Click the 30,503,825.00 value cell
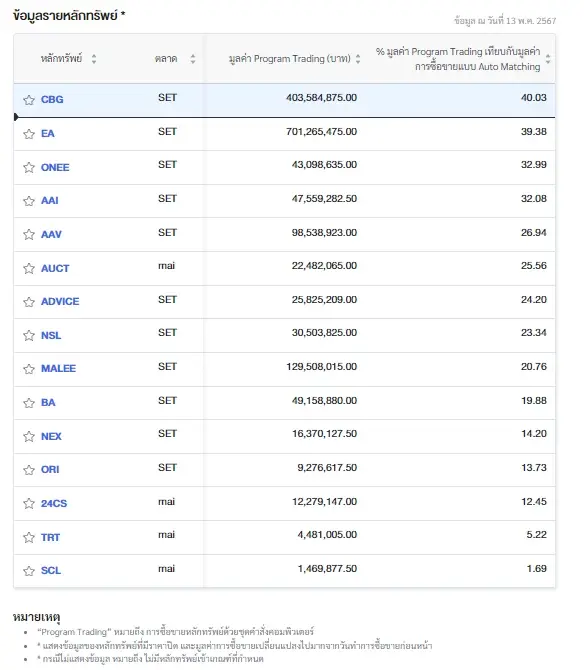Viewport: 584px width, 670px height. pos(324,333)
